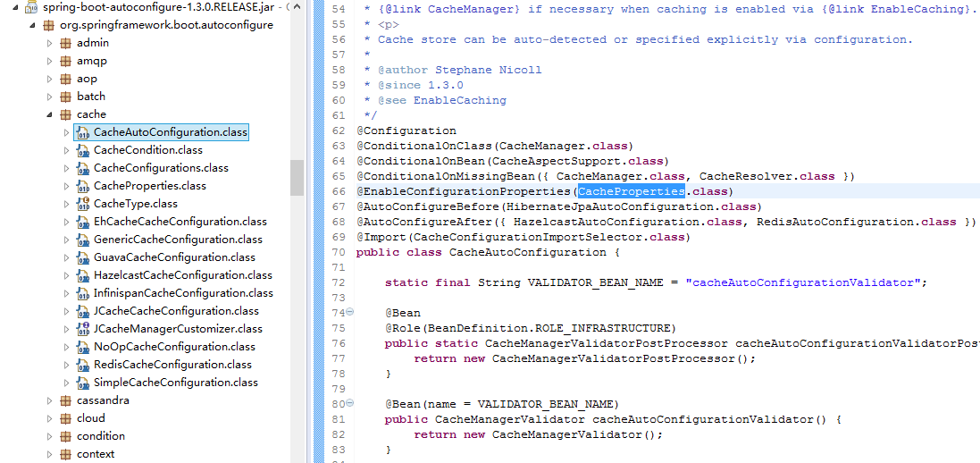Expand RedisCacheConfiguration.class members
This screenshot has height=463, width=980.
pyautogui.click(x=67, y=364)
